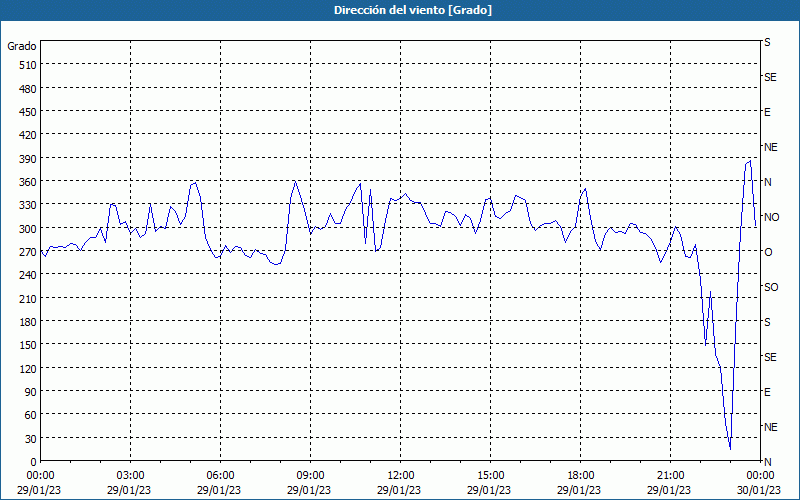This screenshot has width=800, height=500.
Task: Click the 90 degree axis label
Action: point(31,392)
